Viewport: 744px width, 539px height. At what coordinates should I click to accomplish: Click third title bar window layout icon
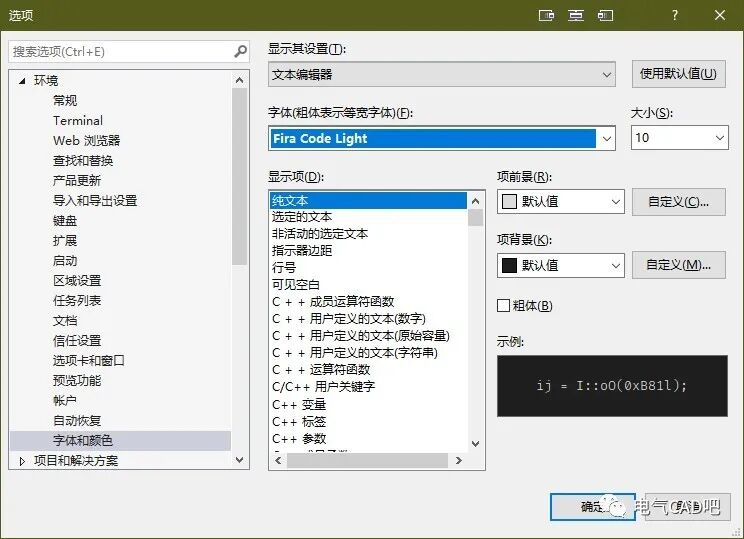point(605,15)
